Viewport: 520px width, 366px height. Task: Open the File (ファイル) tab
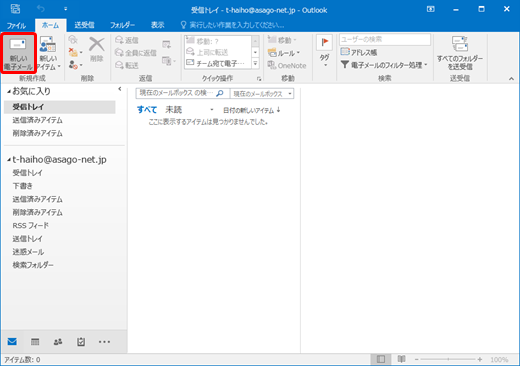tap(16, 25)
